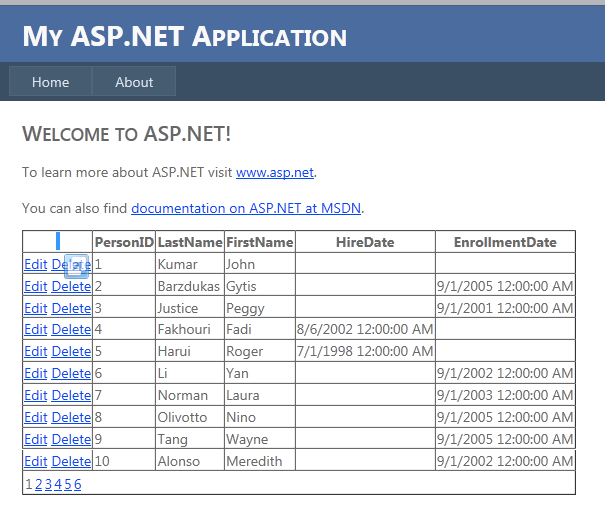Image resolution: width=605 pixels, height=518 pixels.
Task: Edit the Norman Laura record
Action: coord(35,395)
